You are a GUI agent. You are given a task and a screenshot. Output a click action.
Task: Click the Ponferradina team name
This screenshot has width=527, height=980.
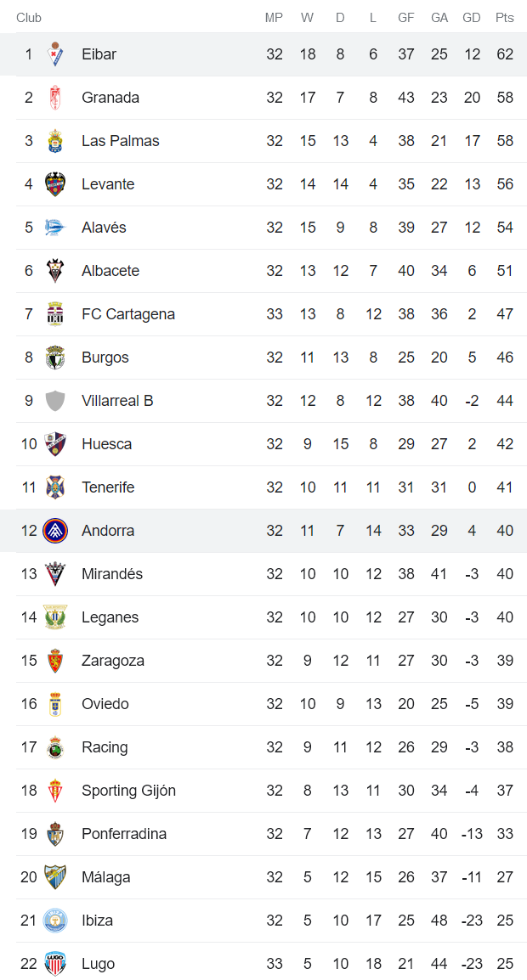[x=124, y=834]
